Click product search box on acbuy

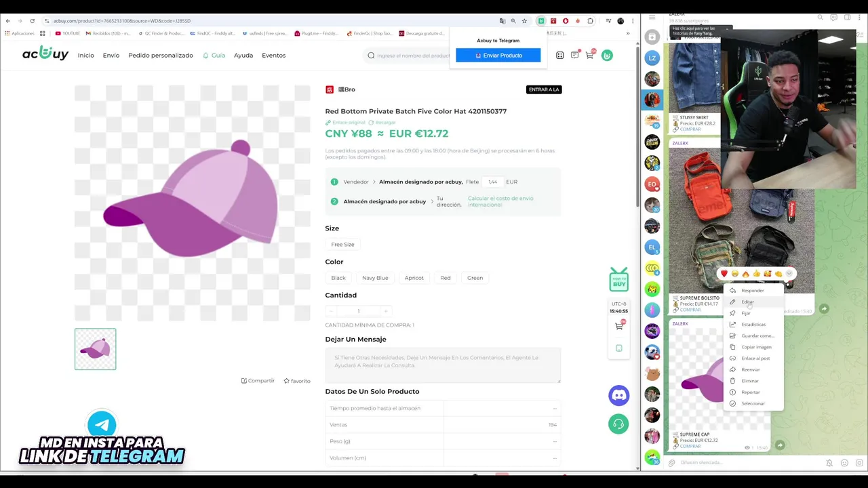412,56
